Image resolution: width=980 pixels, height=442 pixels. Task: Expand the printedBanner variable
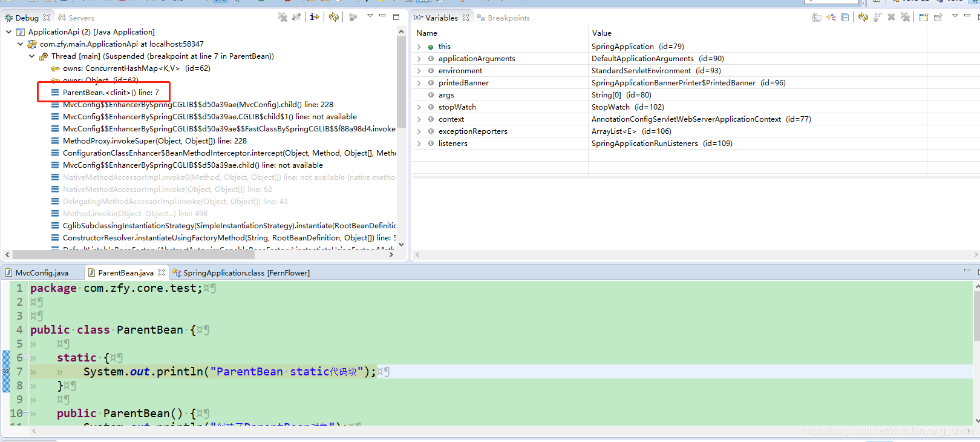tap(419, 83)
